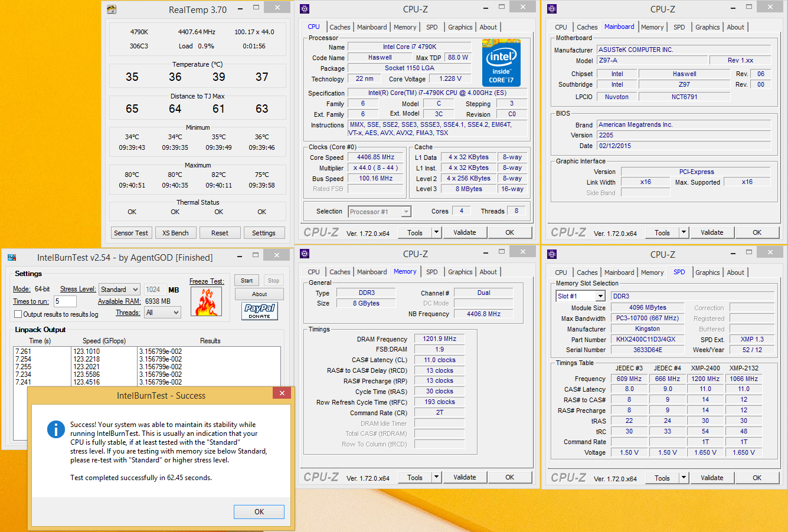This screenshot has height=532, width=788.
Task: Click Freeze Test label in IntelBurnTest
Action: [x=207, y=281]
